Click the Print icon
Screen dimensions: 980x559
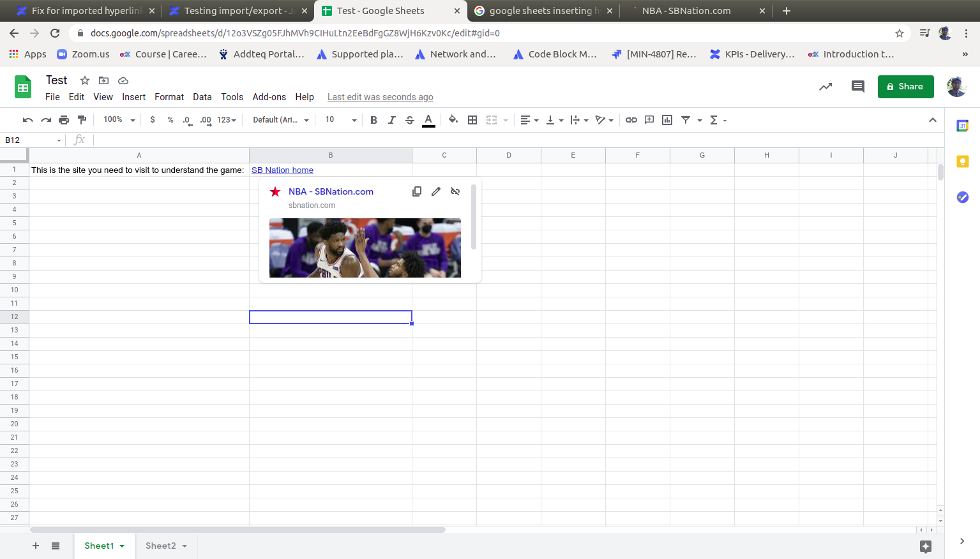(x=64, y=120)
